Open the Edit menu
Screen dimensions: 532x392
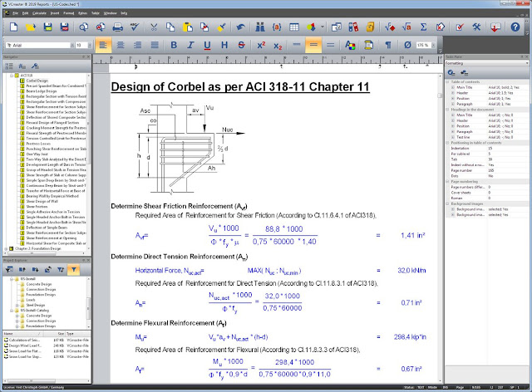point(26,13)
